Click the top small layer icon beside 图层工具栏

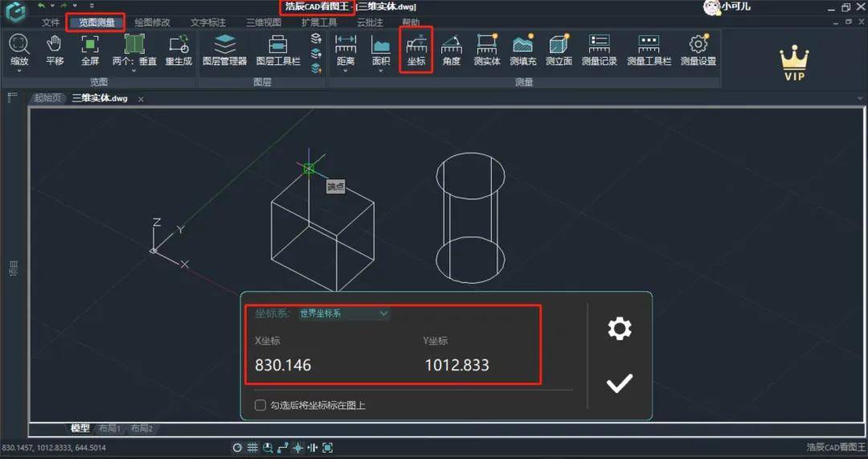click(x=316, y=39)
